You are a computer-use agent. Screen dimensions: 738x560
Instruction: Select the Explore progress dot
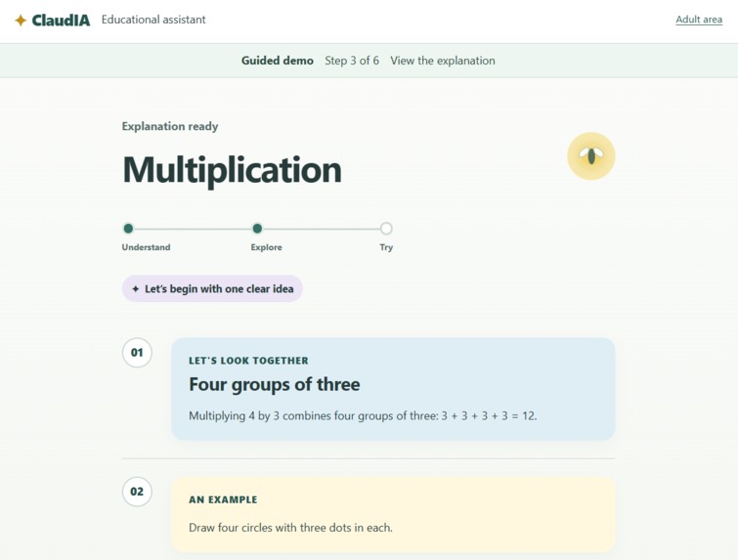(x=257, y=229)
